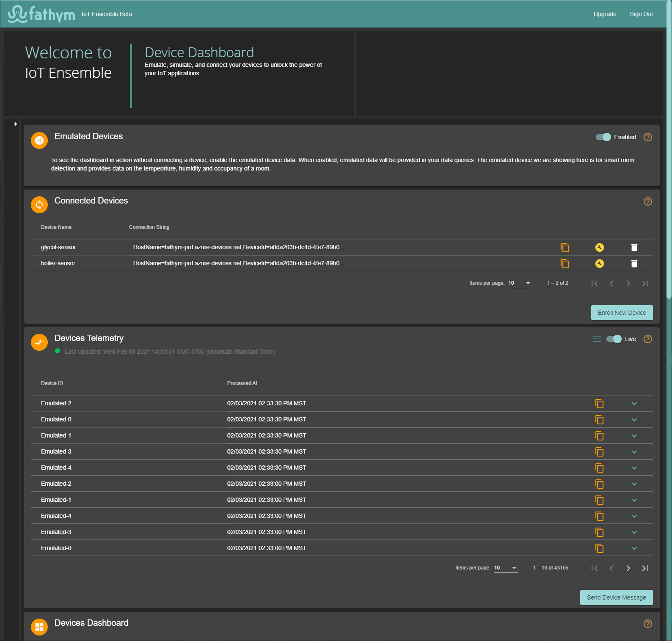Expand Emulated-1 row at 02:33:30

pos(634,436)
